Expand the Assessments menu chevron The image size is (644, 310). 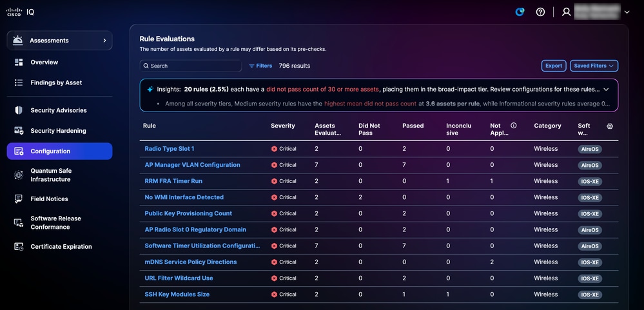point(104,40)
